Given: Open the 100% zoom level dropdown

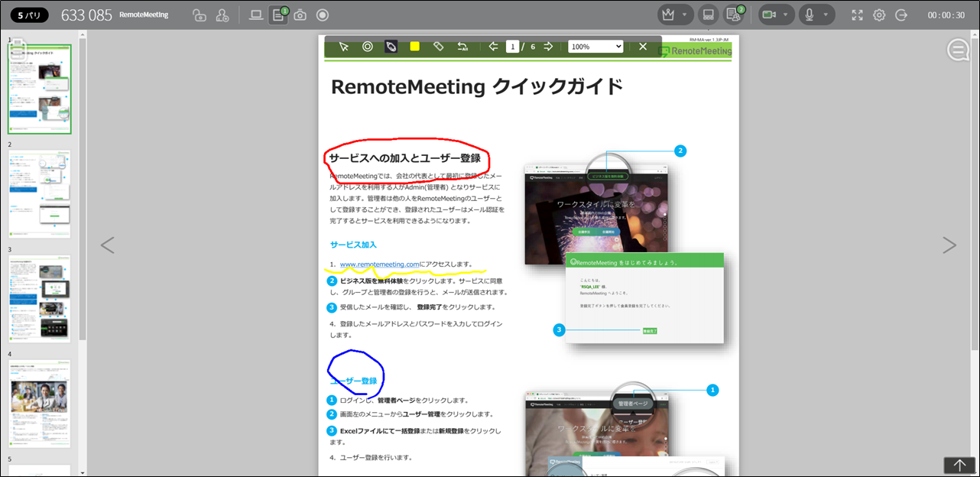Looking at the screenshot, I should (595, 47).
